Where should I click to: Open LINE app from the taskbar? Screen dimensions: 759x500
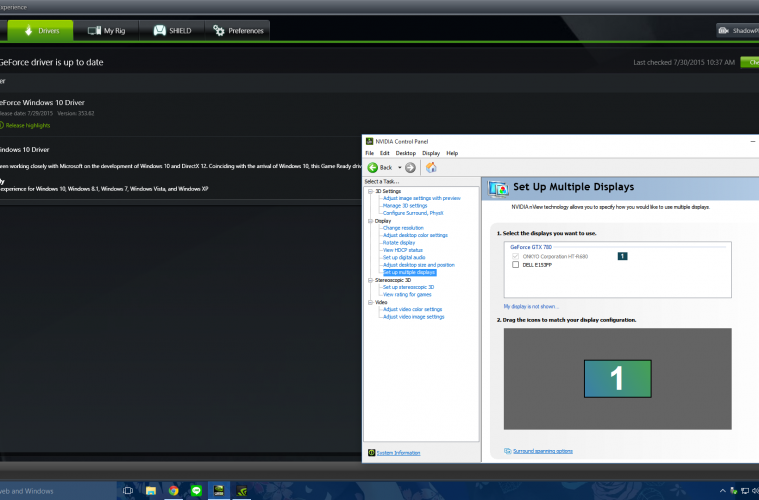pyautogui.click(x=196, y=490)
